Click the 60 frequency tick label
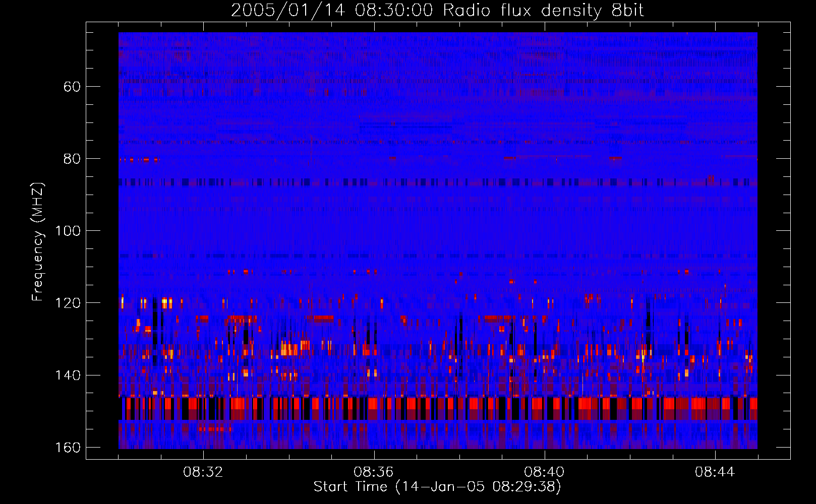The image size is (816, 504). [x=72, y=87]
